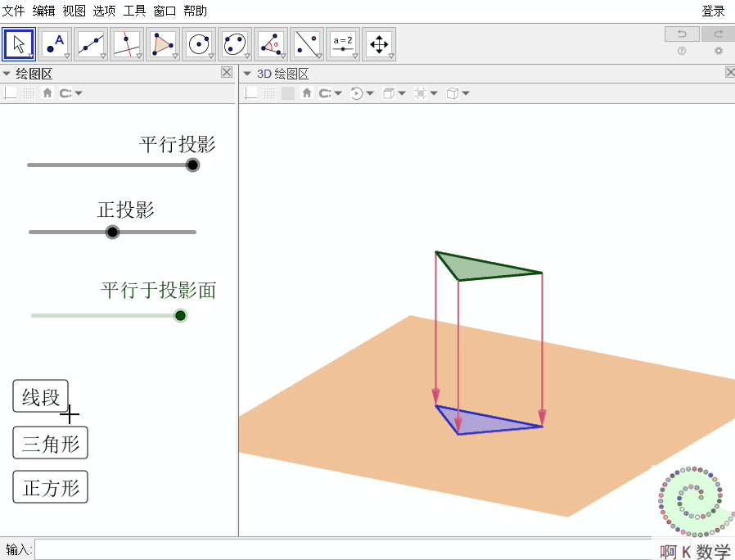Open the 窗口 menu

[165, 11]
